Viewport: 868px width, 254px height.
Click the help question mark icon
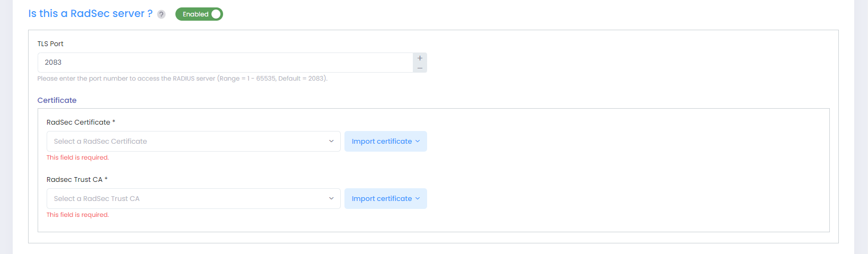pos(162,14)
